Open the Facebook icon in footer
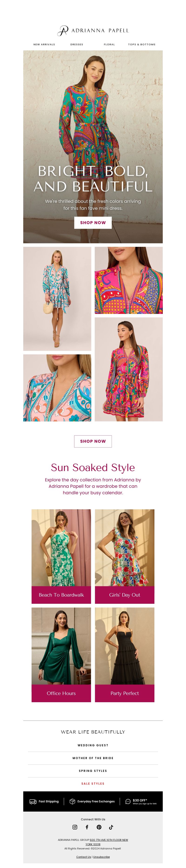186x868 pixels. [x=87, y=827]
